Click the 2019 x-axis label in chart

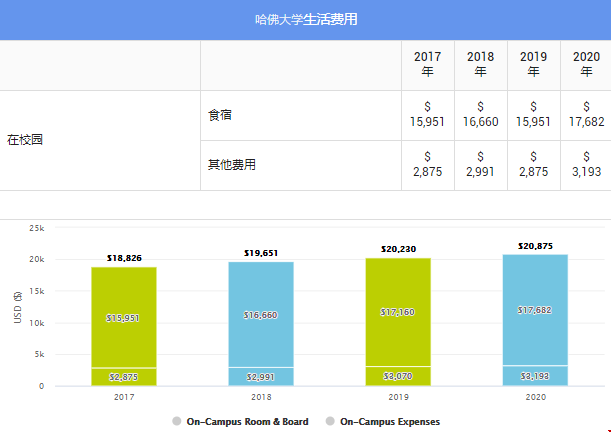[398, 397]
